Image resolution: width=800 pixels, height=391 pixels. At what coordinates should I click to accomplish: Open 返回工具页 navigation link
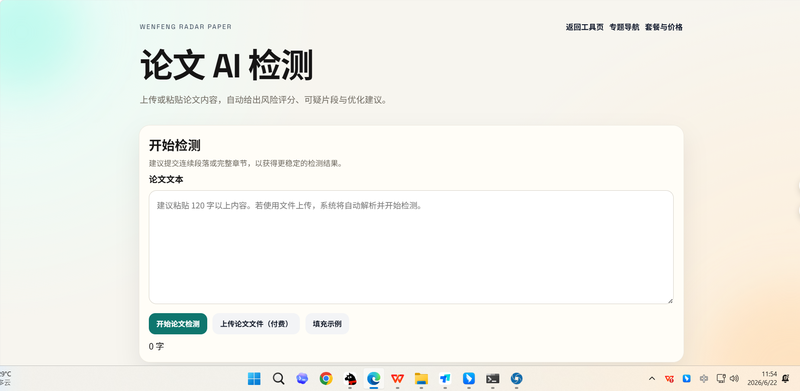click(x=584, y=28)
